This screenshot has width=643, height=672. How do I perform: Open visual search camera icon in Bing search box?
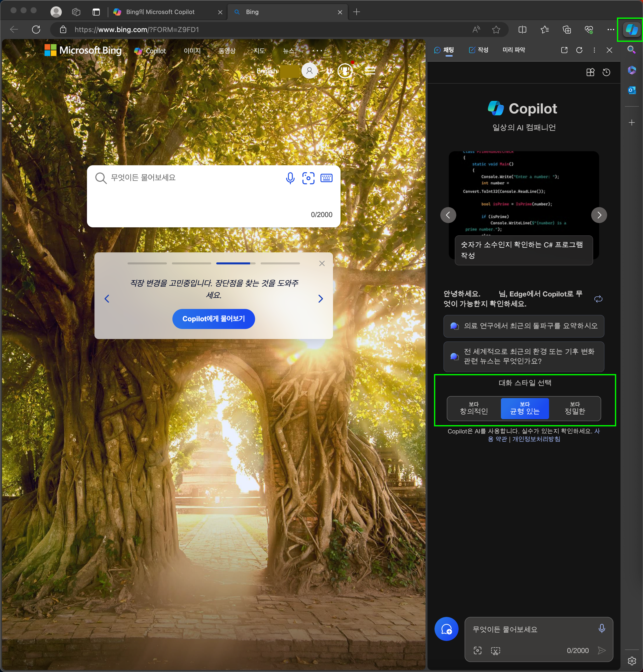pyautogui.click(x=308, y=178)
